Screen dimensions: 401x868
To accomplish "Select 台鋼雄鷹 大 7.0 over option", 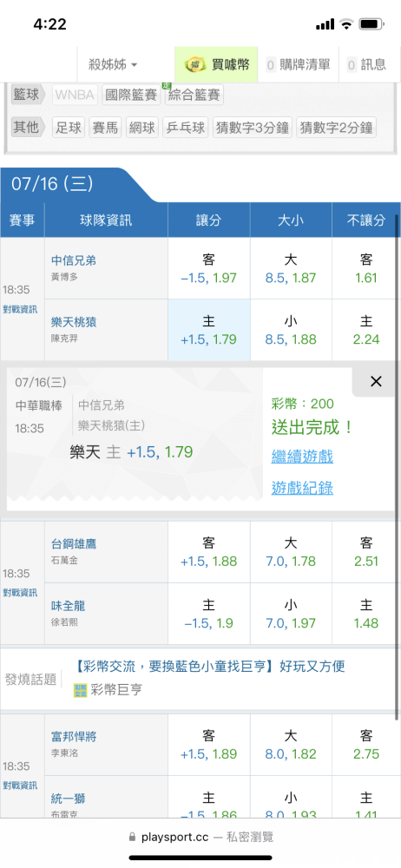I will click(x=291, y=552).
